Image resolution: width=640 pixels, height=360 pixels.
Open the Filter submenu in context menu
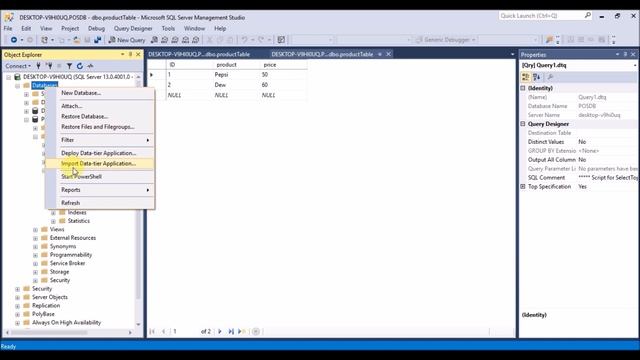[x=100, y=140]
